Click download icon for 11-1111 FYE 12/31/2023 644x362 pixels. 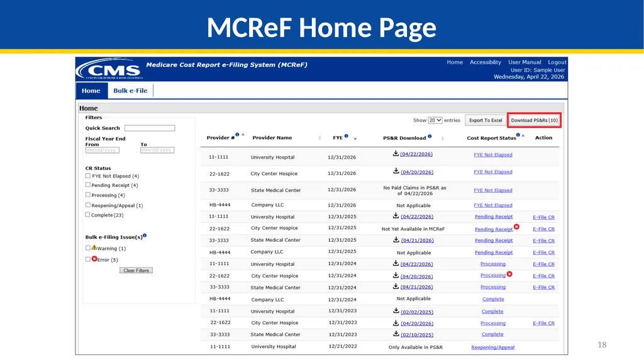pos(396,310)
